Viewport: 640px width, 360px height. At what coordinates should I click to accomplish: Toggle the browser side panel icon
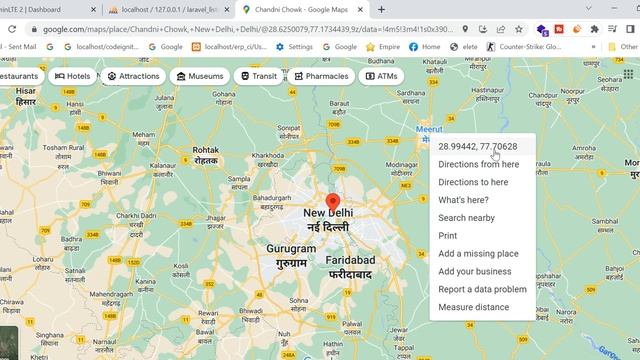coord(630,29)
